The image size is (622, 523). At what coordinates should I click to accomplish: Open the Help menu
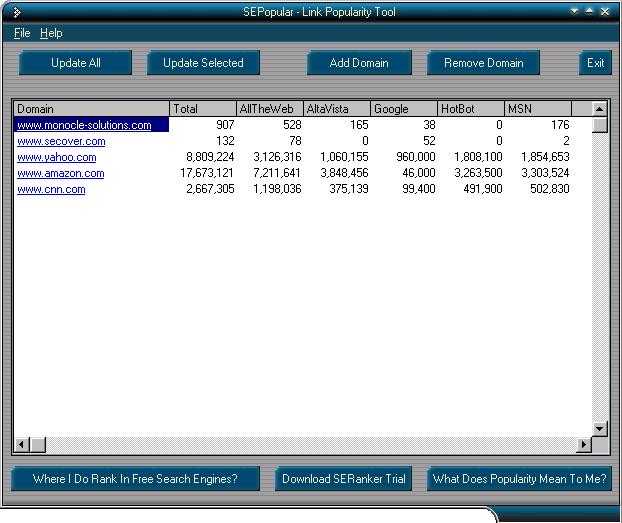tap(51, 33)
